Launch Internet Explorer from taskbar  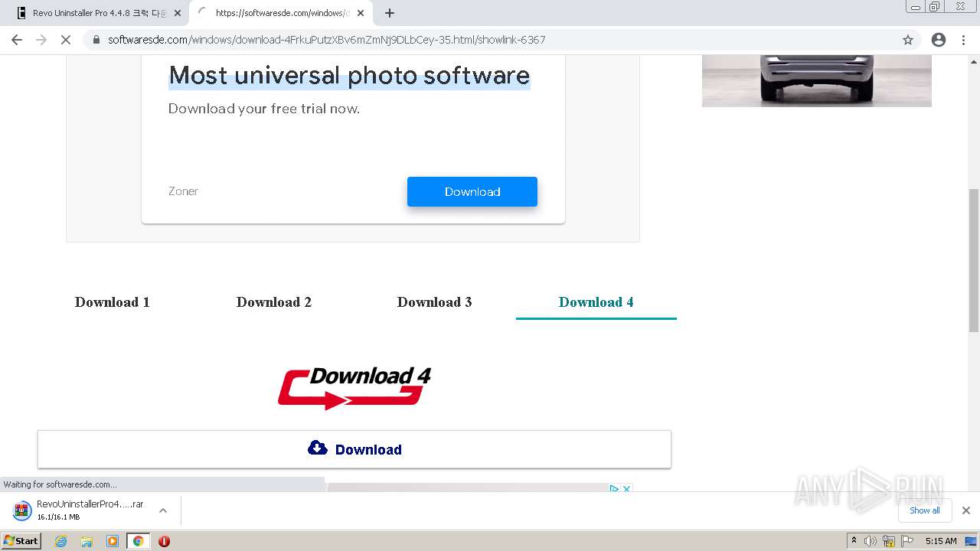pos(61,541)
